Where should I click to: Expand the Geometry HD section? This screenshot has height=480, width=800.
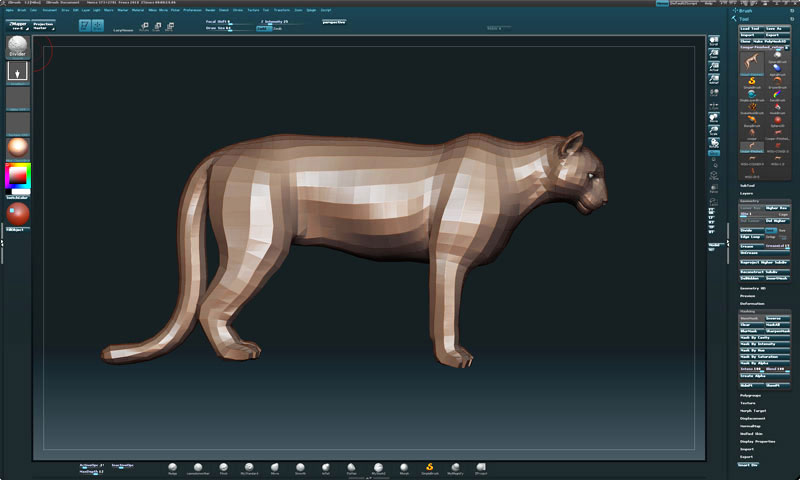click(x=753, y=288)
